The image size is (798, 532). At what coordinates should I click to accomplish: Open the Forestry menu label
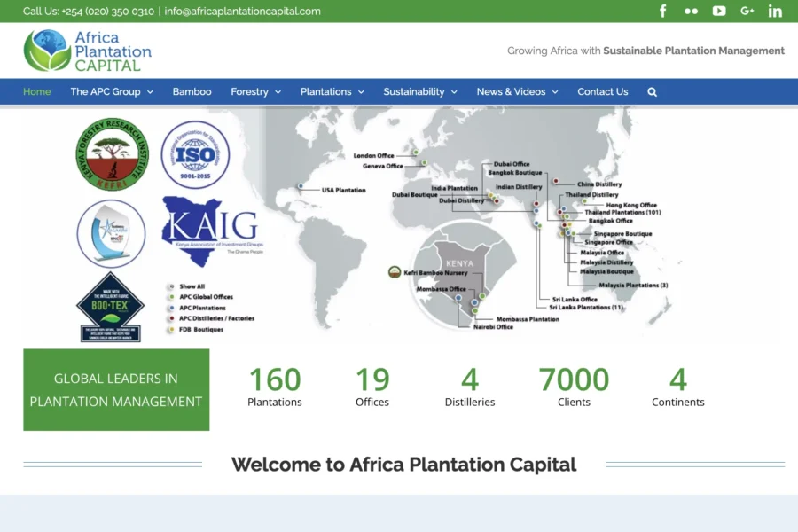[249, 91]
